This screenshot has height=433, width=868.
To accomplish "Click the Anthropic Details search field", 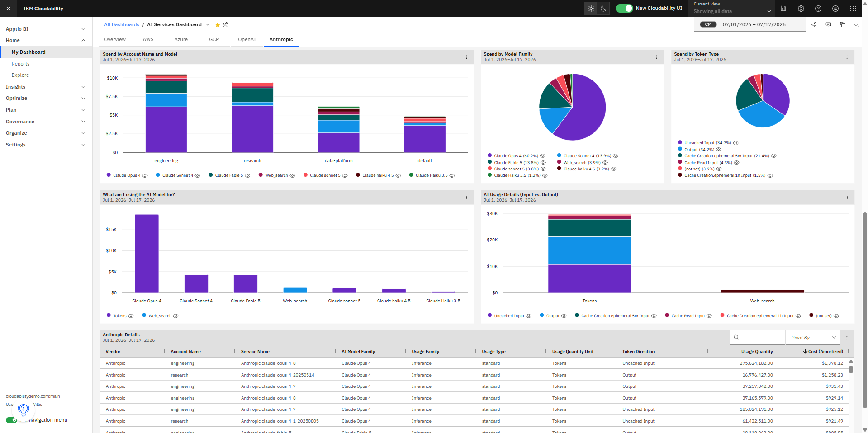I will point(758,338).
